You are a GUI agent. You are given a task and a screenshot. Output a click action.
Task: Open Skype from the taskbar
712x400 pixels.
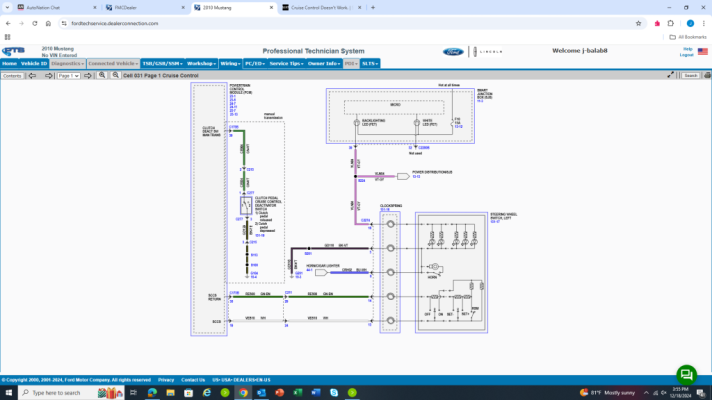(334, 392)
